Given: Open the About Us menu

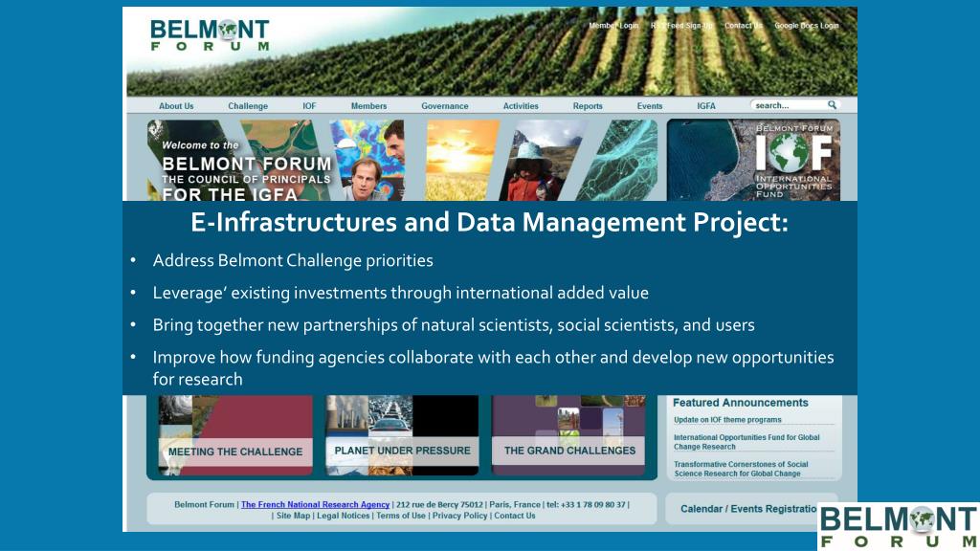Looking at the screenshot, I should 176,106.
